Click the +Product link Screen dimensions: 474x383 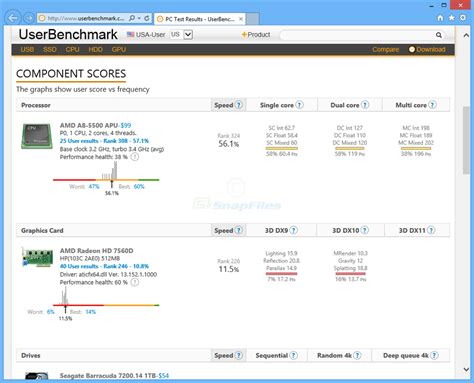[x=256, y=35]
